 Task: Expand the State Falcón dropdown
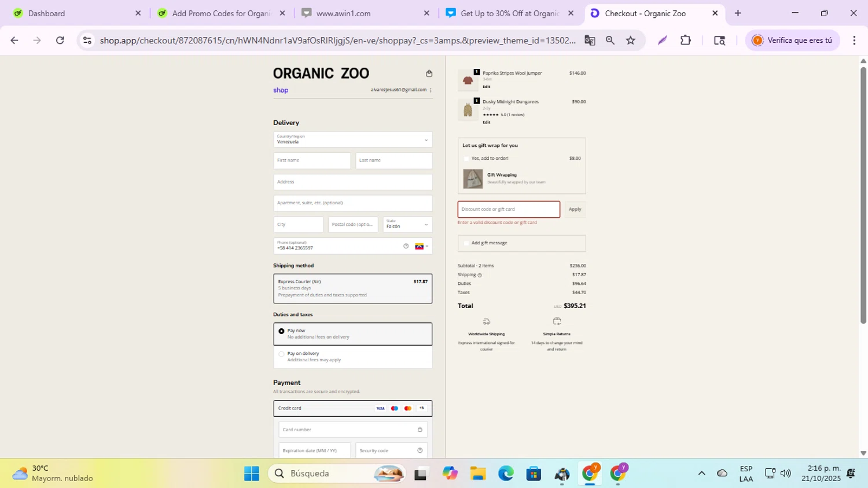tap(407, 225)
